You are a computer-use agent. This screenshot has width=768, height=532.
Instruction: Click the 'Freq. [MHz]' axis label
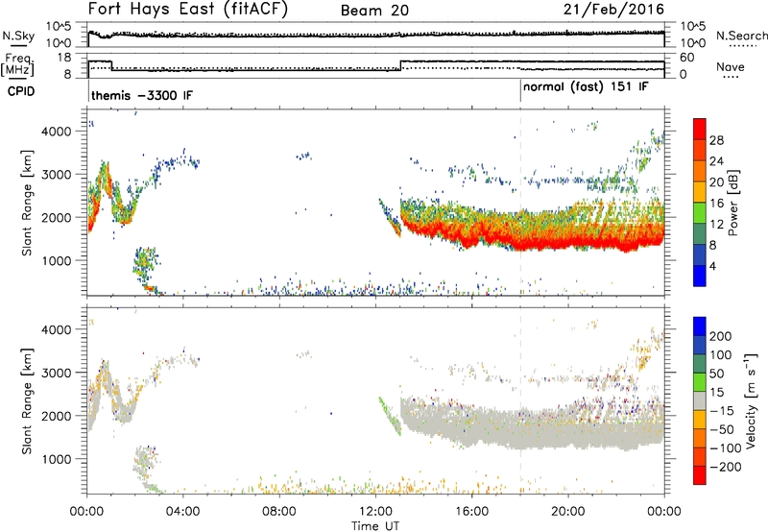(x=17, y=65)
